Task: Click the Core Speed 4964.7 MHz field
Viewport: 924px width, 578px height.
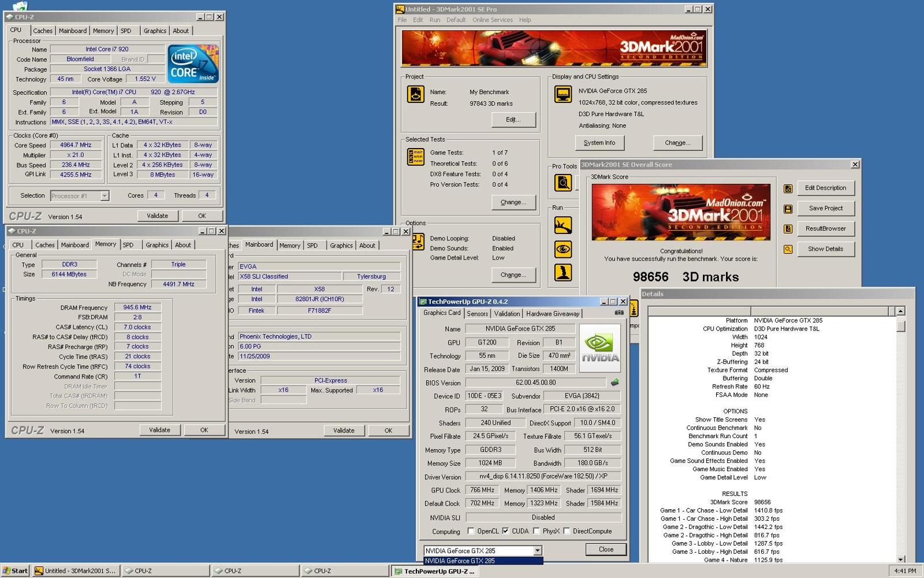Action: coord(76,145)
